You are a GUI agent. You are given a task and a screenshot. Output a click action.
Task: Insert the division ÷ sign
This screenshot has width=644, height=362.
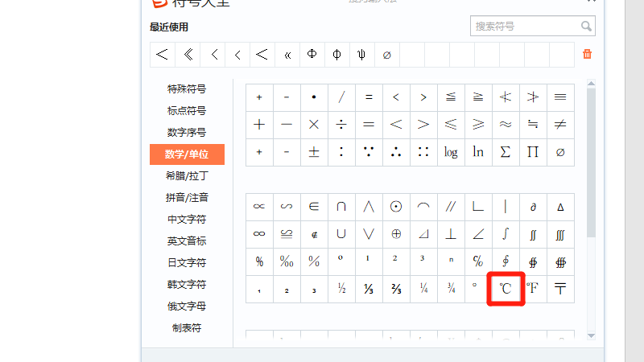341,124
